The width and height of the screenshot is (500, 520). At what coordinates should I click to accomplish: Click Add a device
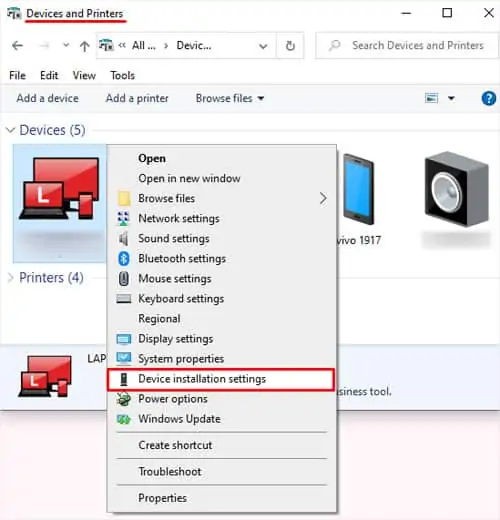tap(48, 98)
